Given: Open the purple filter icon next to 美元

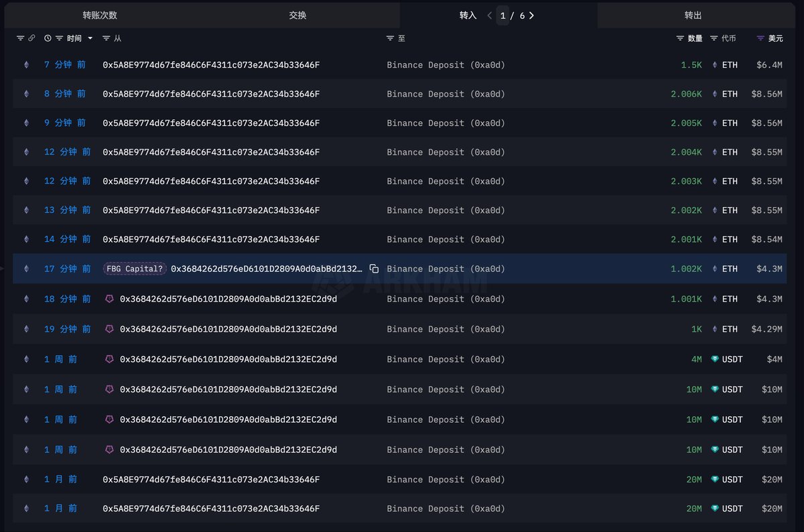Looking at the screenshot, I should (x=760, y=38).
